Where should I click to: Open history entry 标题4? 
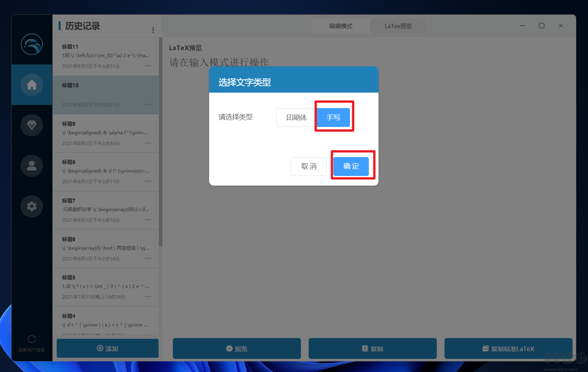[105, 321]
